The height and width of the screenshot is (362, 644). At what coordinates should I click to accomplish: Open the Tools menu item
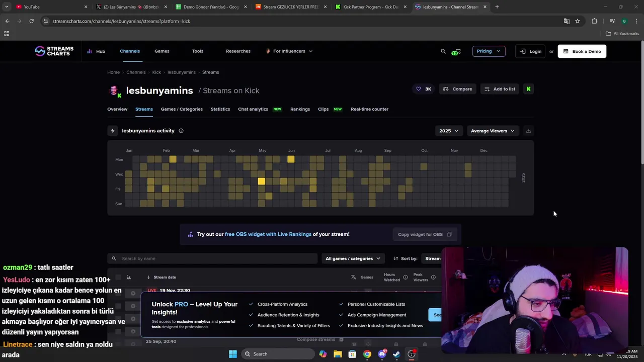[198, 51]
